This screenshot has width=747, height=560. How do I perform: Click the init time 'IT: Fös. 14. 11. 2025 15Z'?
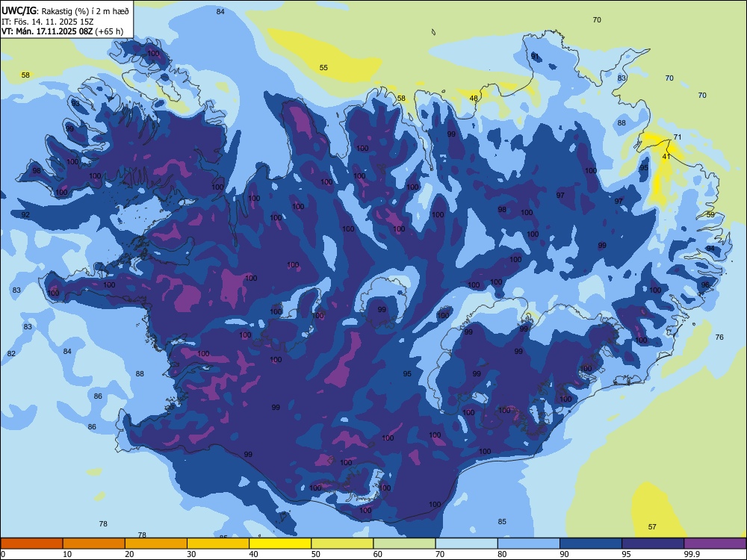(x=48, y=22)
